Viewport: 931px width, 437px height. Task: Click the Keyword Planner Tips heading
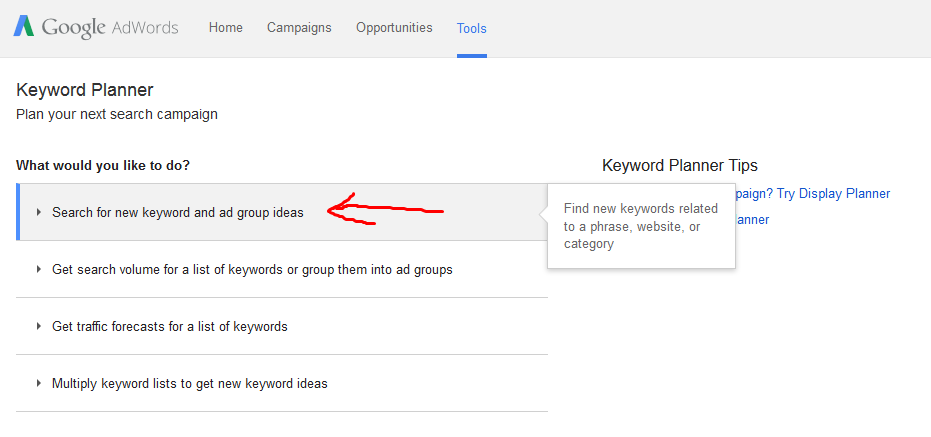(x=680, y=166)
